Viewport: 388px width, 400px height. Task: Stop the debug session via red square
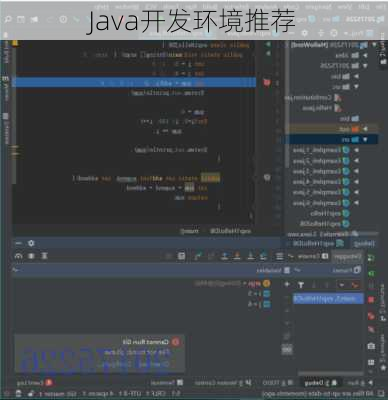pos(371,299)
